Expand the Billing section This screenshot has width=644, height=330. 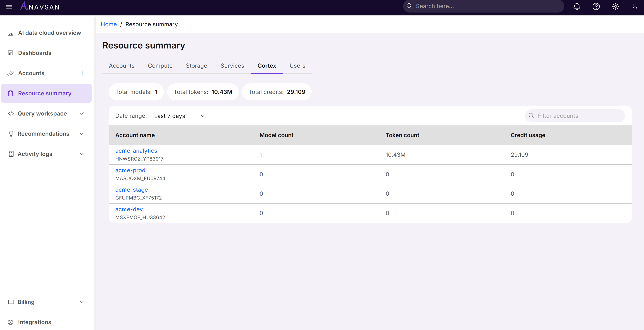81,302
